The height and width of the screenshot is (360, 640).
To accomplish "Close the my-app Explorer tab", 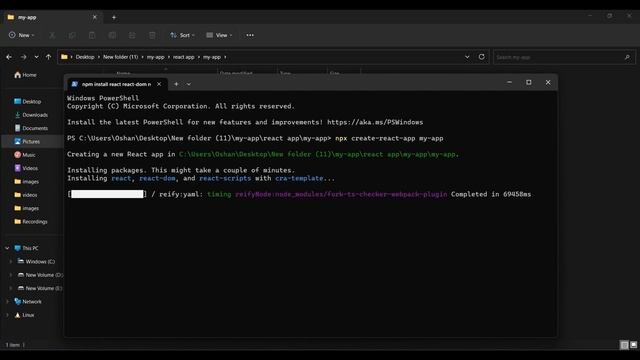I will tap(95, 17).
